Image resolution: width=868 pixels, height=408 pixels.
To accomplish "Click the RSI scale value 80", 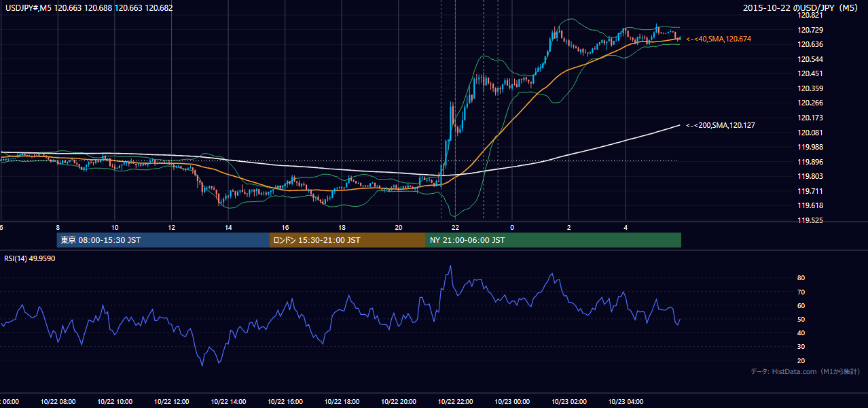I will pos(801,278).
